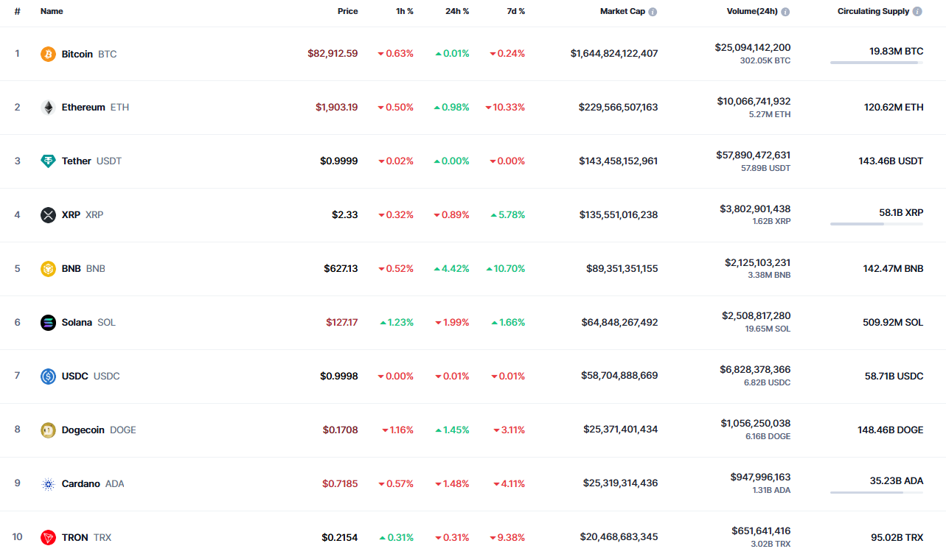The image size is (946, 560).
Task: Click 120.62M ETH circulating supply
Action: 894,108
